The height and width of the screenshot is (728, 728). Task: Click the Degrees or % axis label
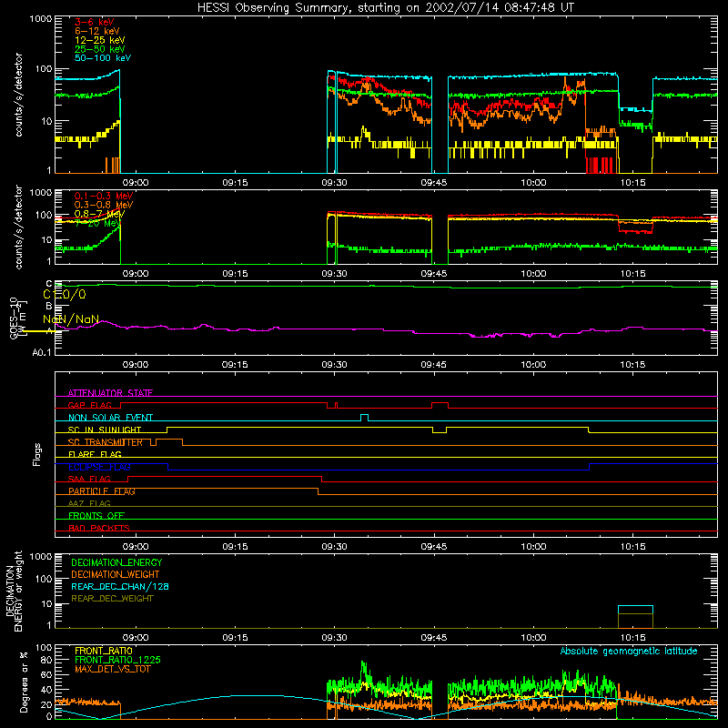coord(24,682)
